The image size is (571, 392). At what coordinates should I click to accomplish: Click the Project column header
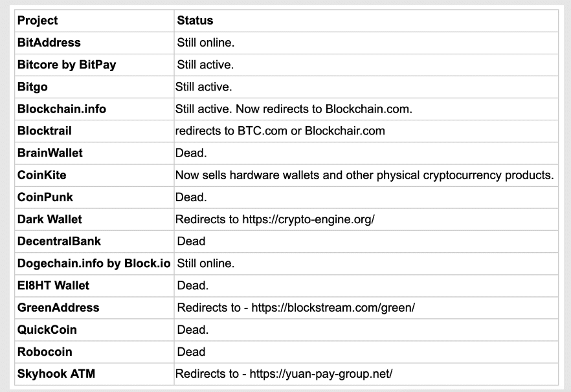pyautogui.click(x=38, y=21)
